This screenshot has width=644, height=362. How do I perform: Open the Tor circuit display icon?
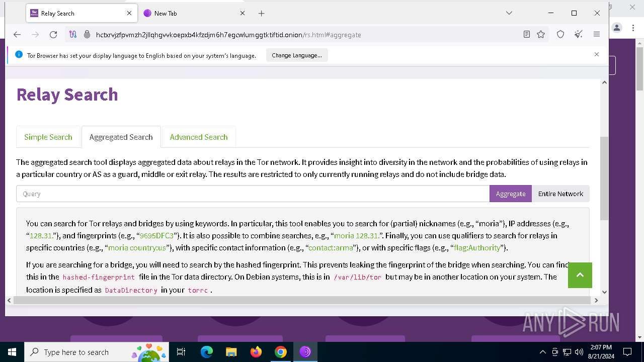click(x=73, y=34)
